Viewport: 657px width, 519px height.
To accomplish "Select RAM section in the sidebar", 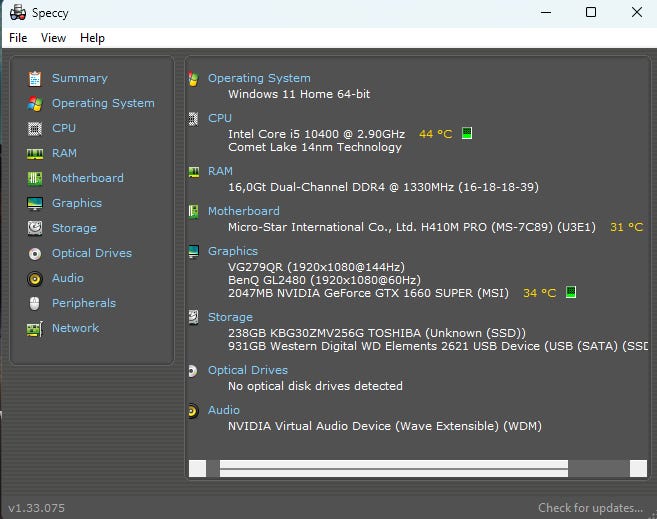I will coord(64,153).
